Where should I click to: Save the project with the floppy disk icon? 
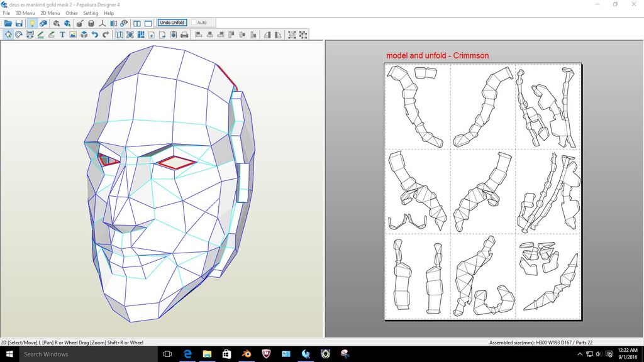(x=19, y=23)
